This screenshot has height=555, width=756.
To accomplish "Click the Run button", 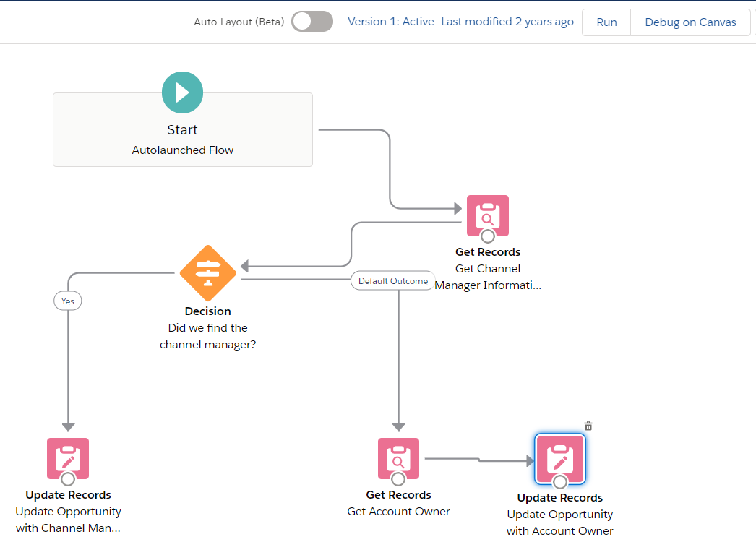I will [606, 22].
